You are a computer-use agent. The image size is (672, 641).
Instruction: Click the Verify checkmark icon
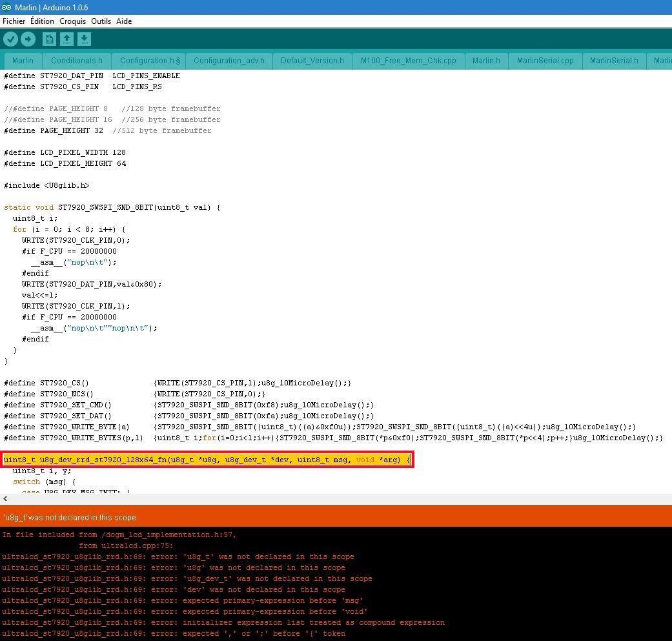[11, 39]
